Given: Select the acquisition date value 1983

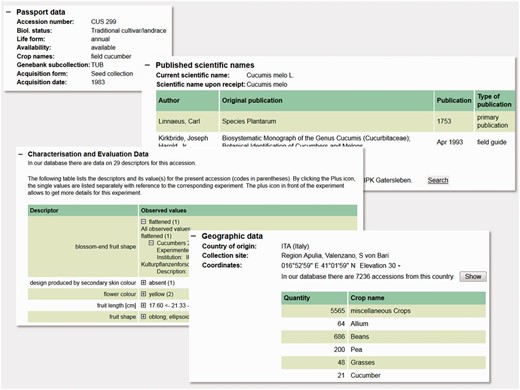Looking at the screenshot, I should tap(98, 82).
